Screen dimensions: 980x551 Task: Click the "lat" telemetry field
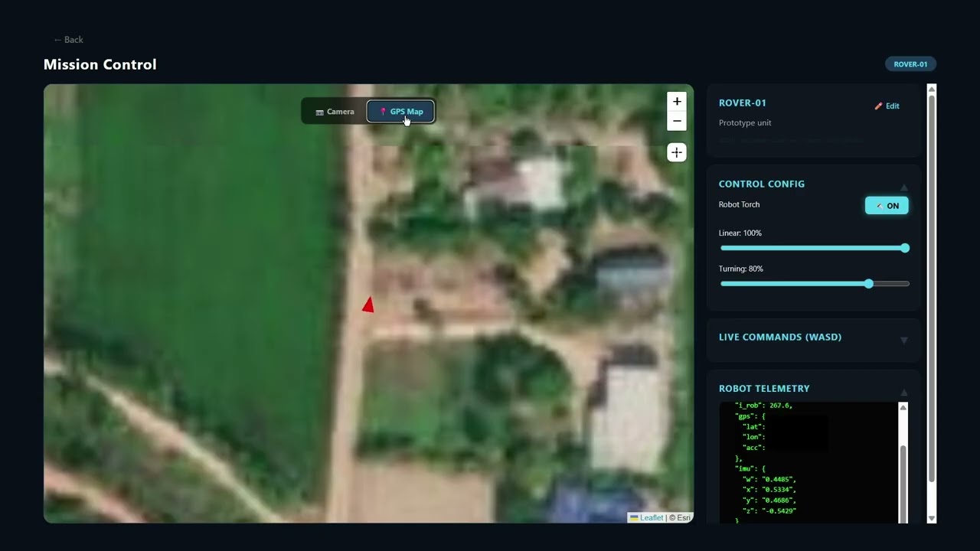point(753,427)
